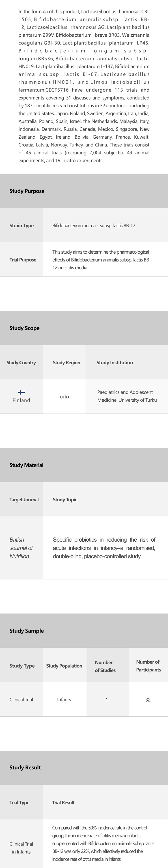Click the Turku study region cell
Image resolution: width=168 pixels, height=868 pixels.
(x=64, y=397)
